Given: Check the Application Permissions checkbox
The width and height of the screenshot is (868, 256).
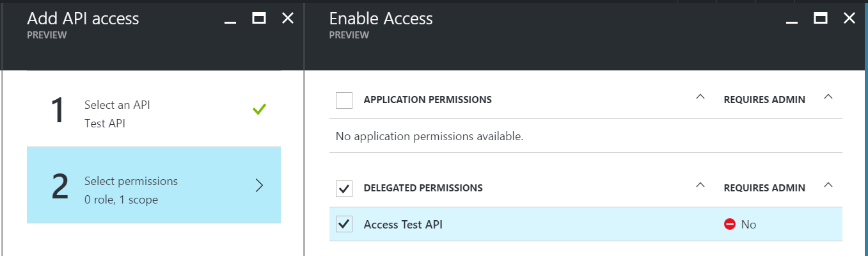Looking at the screenshot, I should click(344, 100).
